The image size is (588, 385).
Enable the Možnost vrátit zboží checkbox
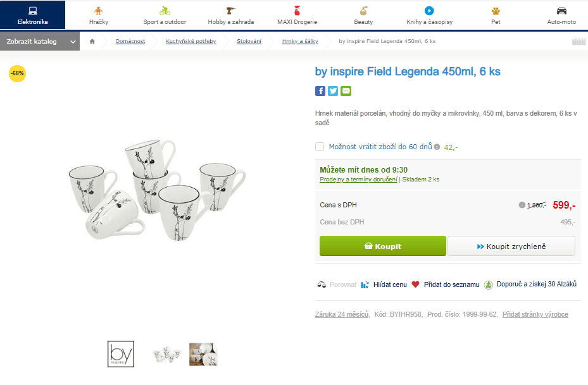[x=320, y=147]
